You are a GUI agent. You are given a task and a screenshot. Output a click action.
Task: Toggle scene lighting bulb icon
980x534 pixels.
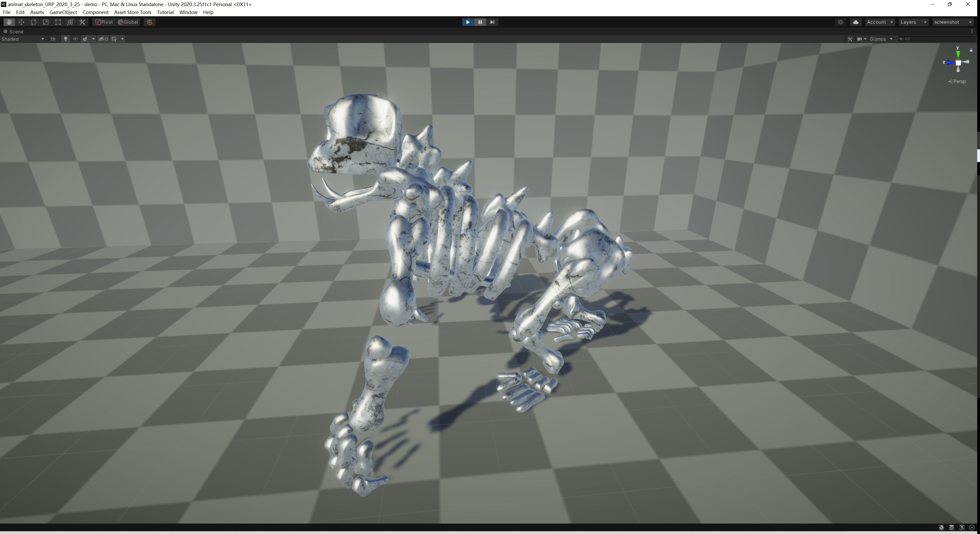pos(65,39)
